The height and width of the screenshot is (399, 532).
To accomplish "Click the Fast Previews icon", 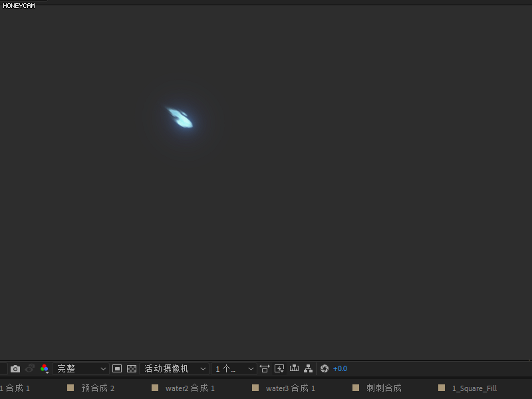I will [279, 369].
